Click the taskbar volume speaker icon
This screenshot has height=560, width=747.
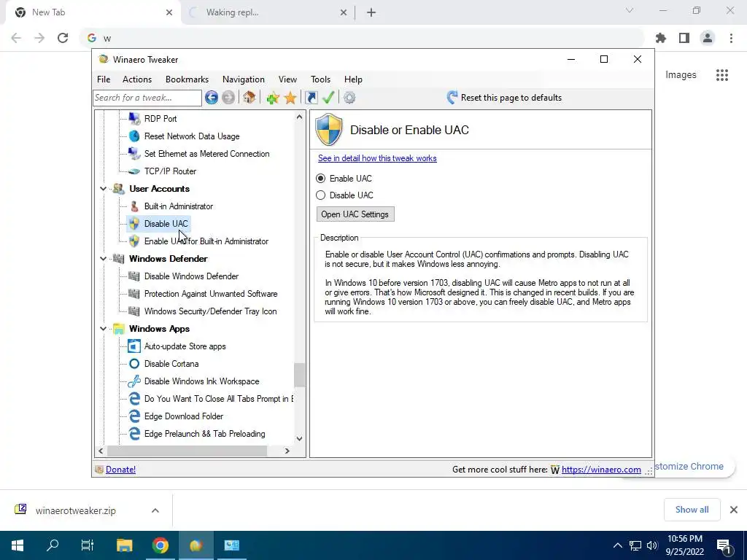(651, 545)
